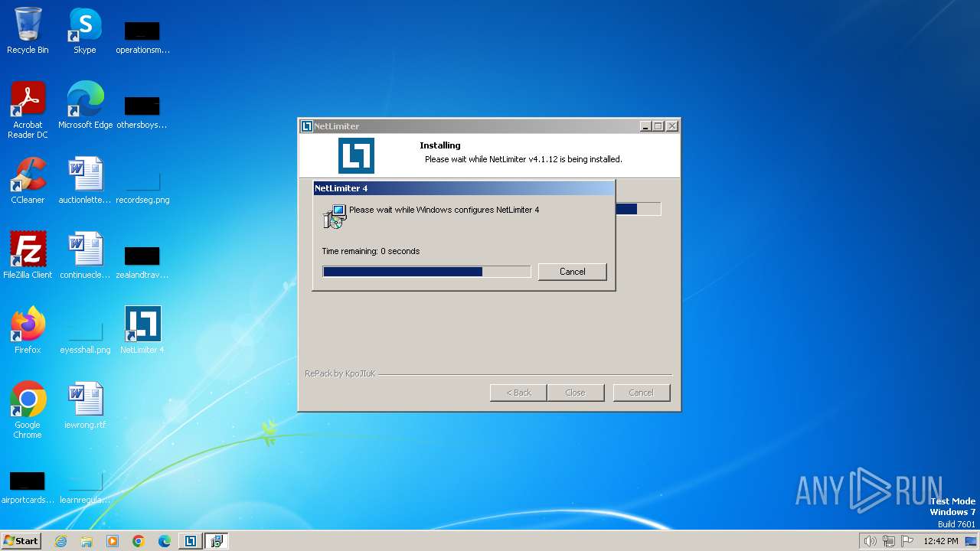Select the eyesshall.png file
This screenshot has width=980, height=551.
85,337
